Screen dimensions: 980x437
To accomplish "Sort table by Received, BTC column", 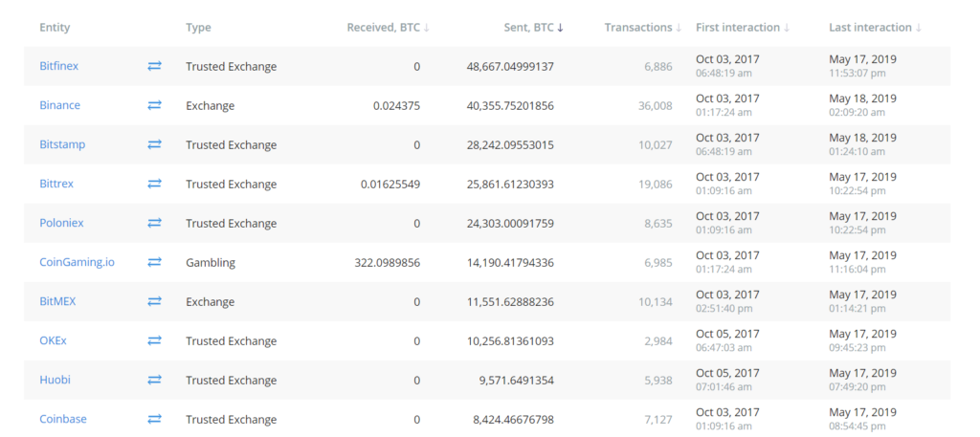I will [389, 28].
